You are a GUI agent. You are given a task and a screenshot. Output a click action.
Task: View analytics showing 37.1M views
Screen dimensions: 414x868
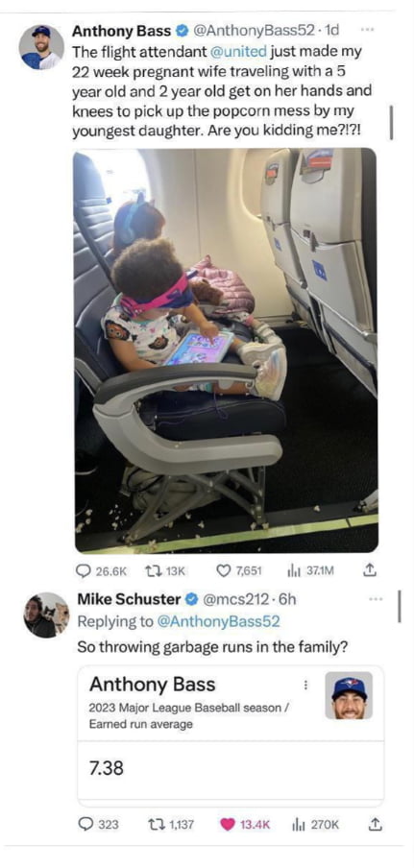point(311,570)
